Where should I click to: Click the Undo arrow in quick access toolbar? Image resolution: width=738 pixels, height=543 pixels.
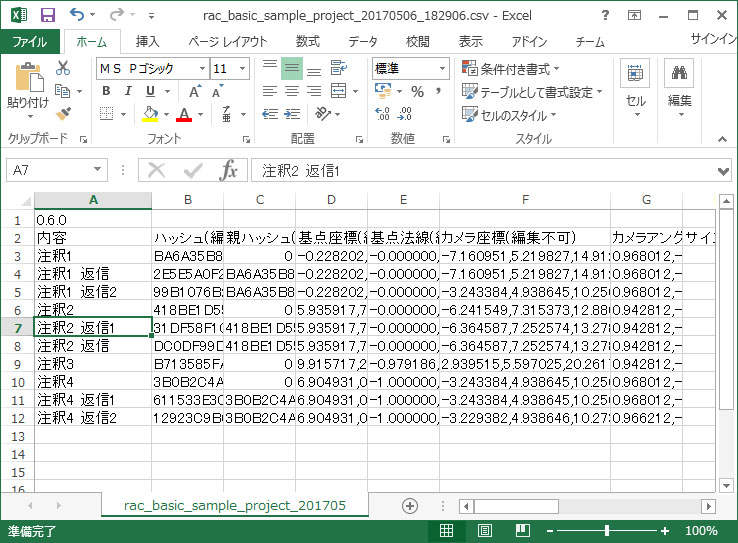[78, 15]
